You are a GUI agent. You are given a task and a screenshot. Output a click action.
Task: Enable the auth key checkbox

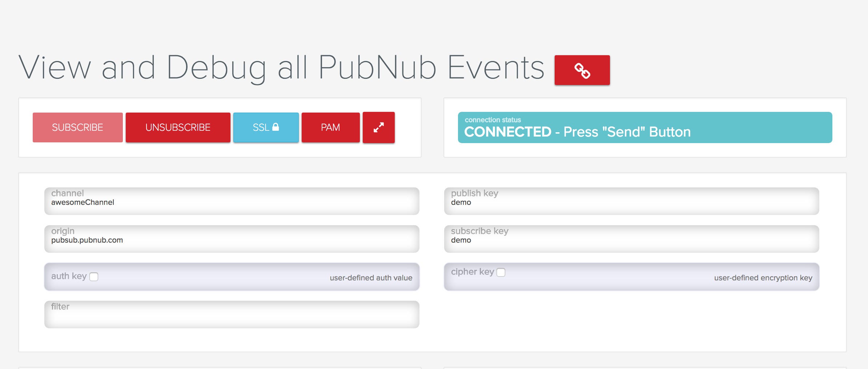coord(94,277)
